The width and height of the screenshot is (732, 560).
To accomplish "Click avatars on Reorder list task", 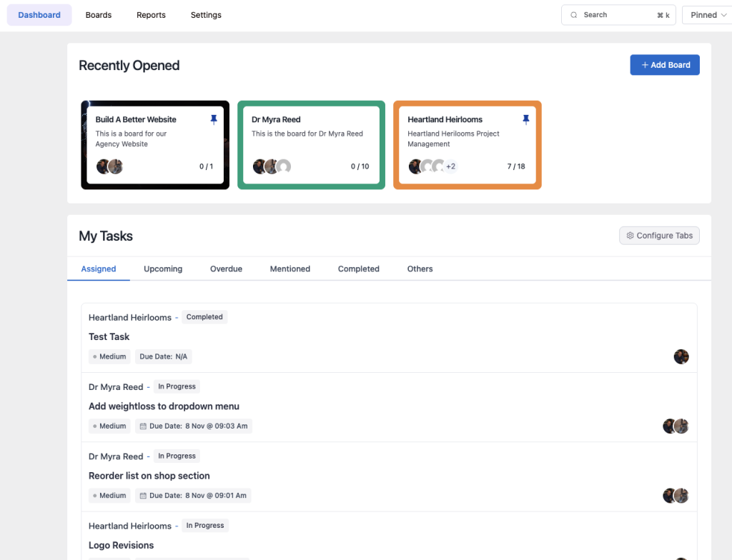I will pyautogui.click(x=676, y=496).
